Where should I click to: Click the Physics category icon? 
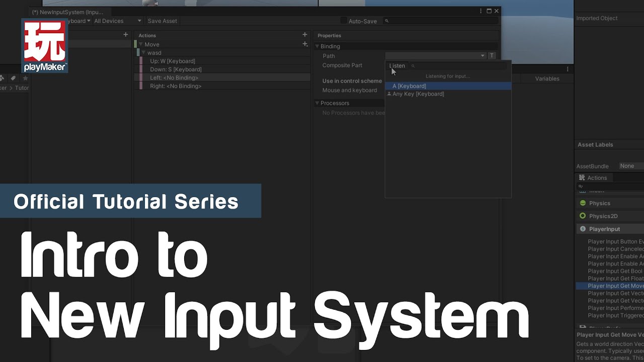pyautogui.click(x=583, y=203)
